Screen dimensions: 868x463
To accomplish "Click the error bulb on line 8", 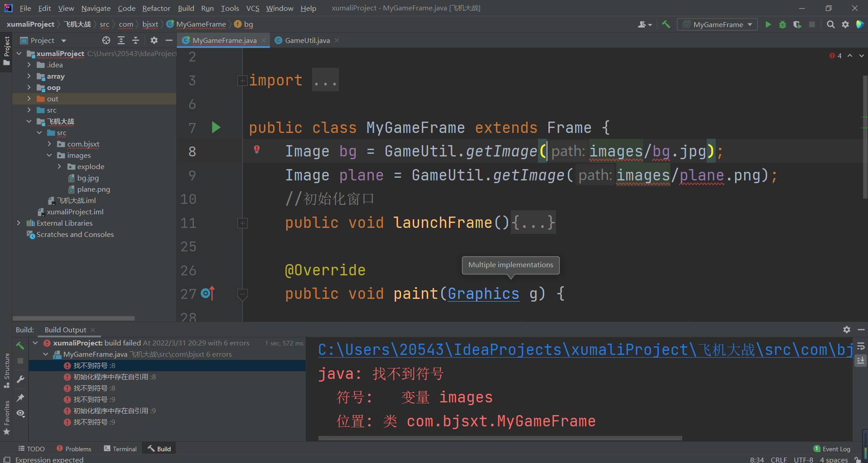I will [257, 149].
